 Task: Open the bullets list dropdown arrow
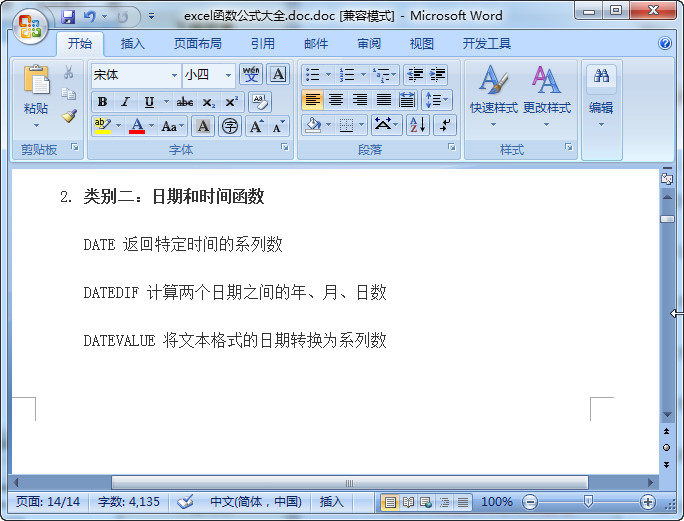(x=328, y=75)
